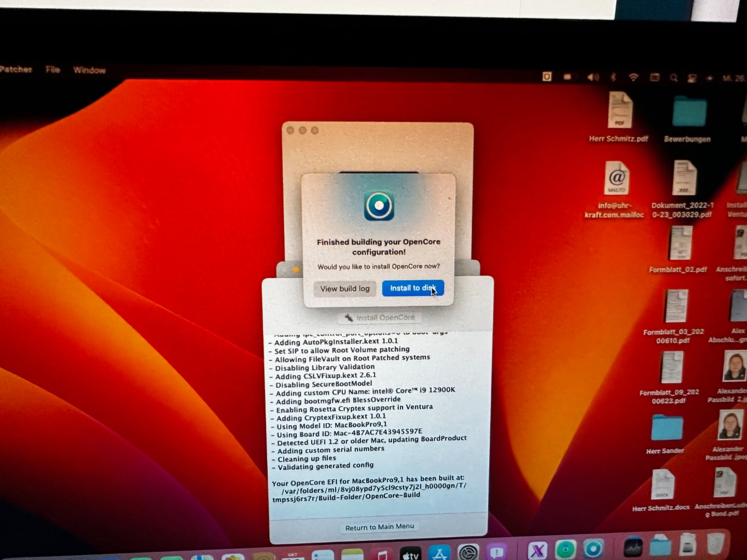This screenshot has height=560, width=747.
Task: Click 'Using Model ID: MacBookPro9,1' log line
Action: pyautogui.click(x=329, y=426)
